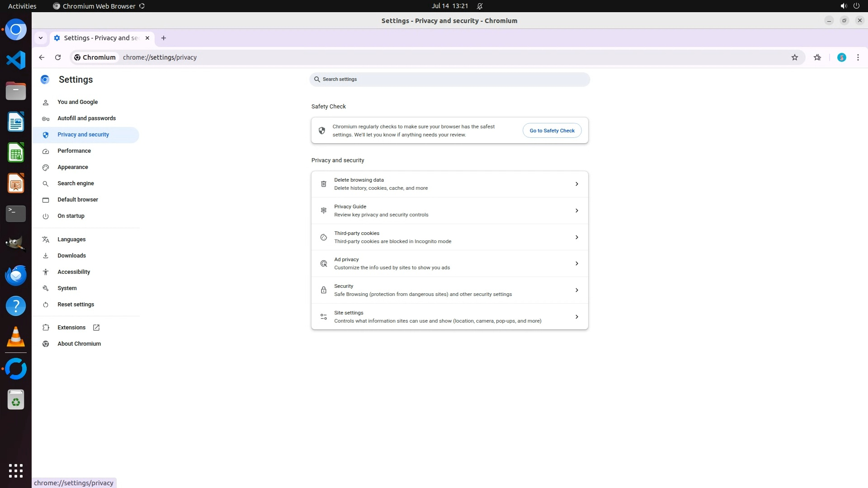Viewport: 868px width, 488px height.
Task: Click the system volume icon in top bar
Action: pyautogui.click(x=843, y=6)
